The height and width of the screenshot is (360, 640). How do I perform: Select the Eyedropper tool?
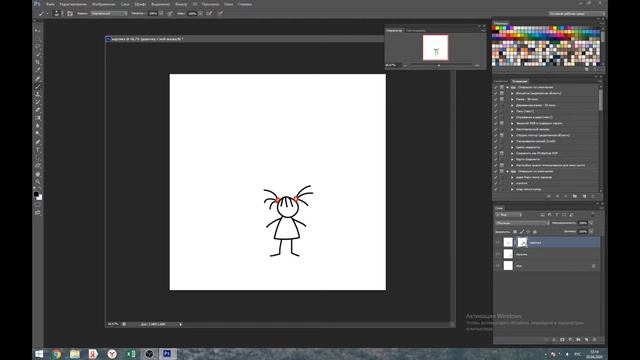click(x=38, y=70)
